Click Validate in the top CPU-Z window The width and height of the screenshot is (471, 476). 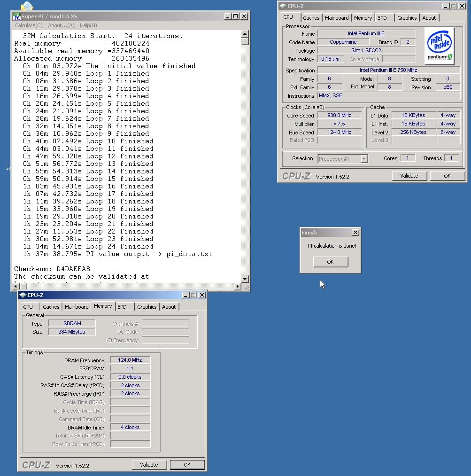pos(409,176)
